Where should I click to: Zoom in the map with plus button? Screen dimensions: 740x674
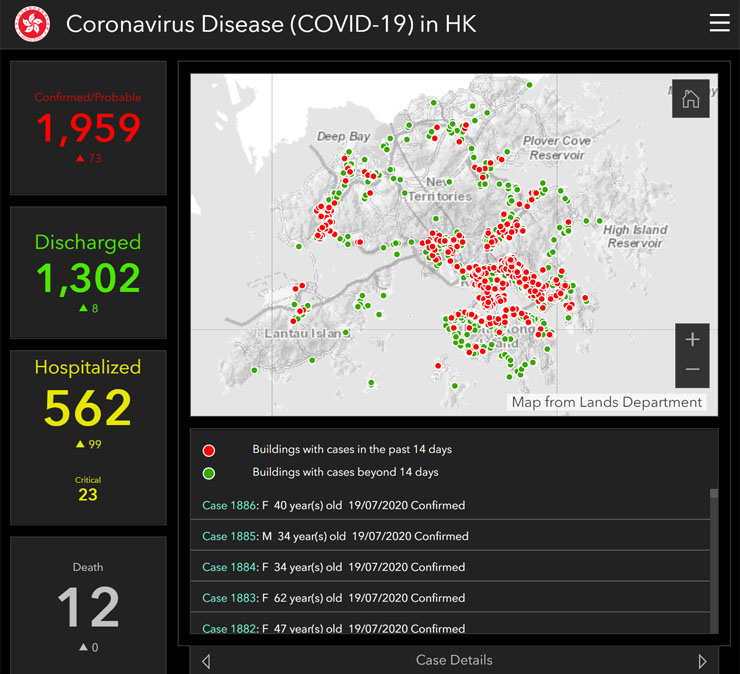pyautogui.click(x=692, y=339)
